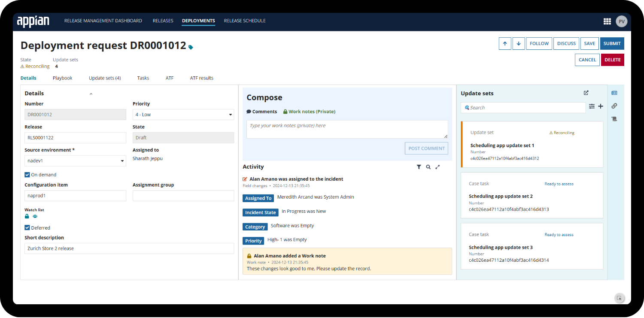Search the Activity stream

pos(428,167)
